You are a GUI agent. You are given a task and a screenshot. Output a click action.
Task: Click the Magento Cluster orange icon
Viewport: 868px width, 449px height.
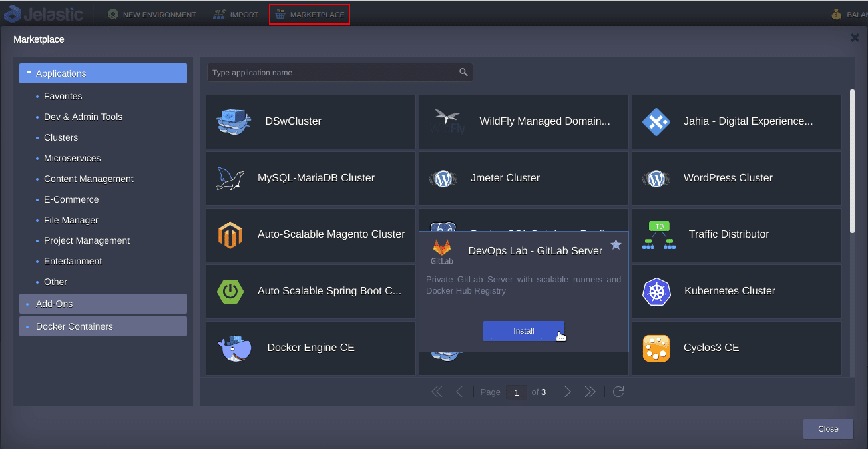click(x=230, y=234)
